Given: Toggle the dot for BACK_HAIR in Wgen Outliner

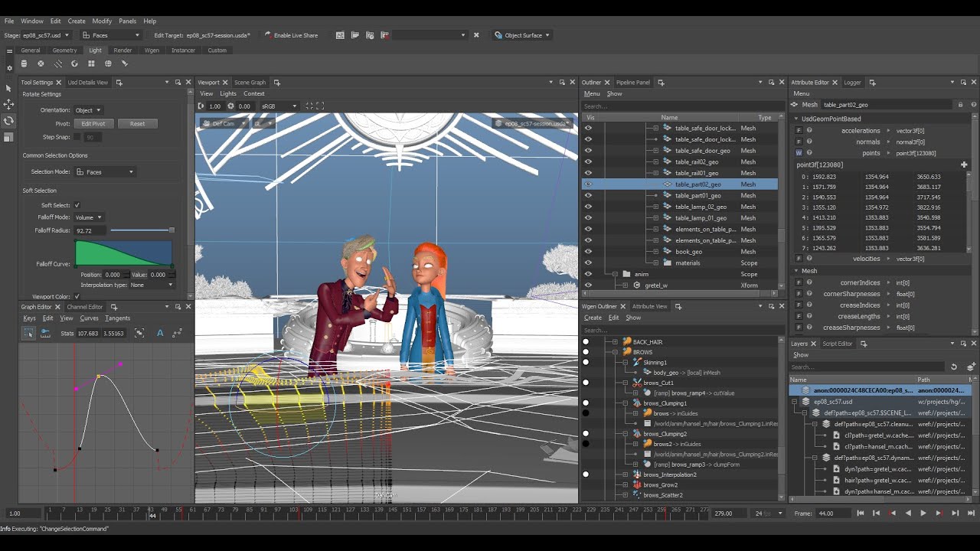Looking at the screenshot, I should [x=586, y=342].
